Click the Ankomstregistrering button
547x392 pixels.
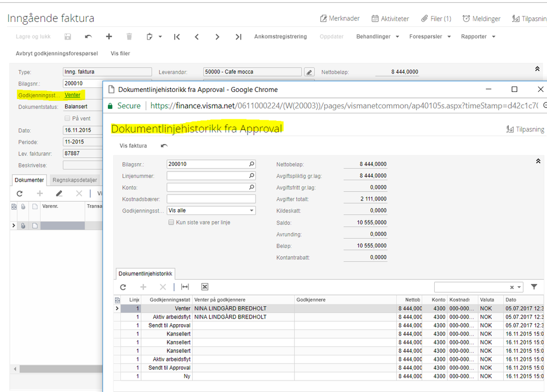coord(280,37)
